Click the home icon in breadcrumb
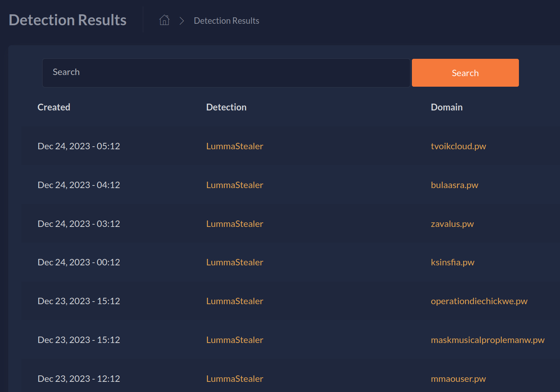The height and width of the screenshot is (392, 560). [x=164, y=20]
